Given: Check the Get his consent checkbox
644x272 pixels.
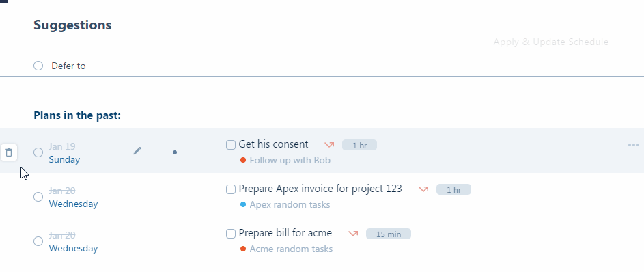Looking at the screenshot, I should click(x=231, y=145).
